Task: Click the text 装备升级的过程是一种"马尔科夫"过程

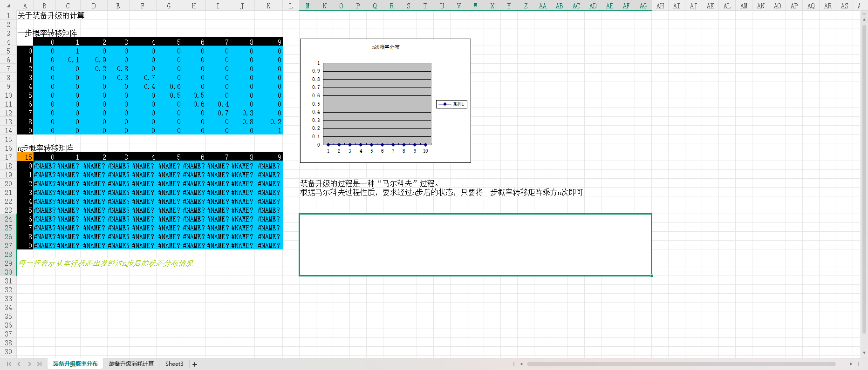Action: click(x=370, y=183)
